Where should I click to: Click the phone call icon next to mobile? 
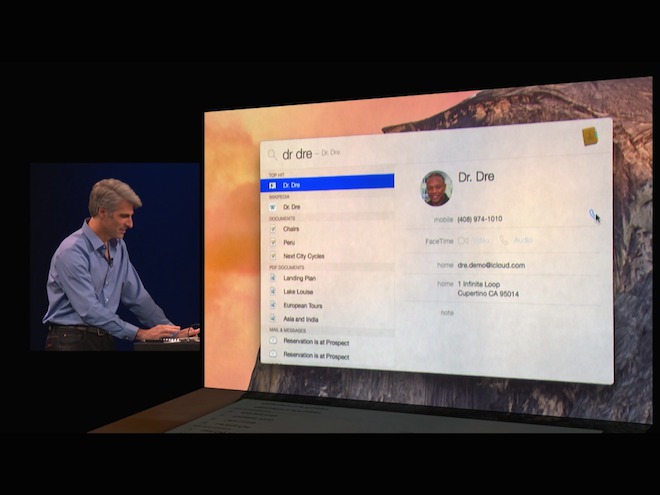[592, 214]
